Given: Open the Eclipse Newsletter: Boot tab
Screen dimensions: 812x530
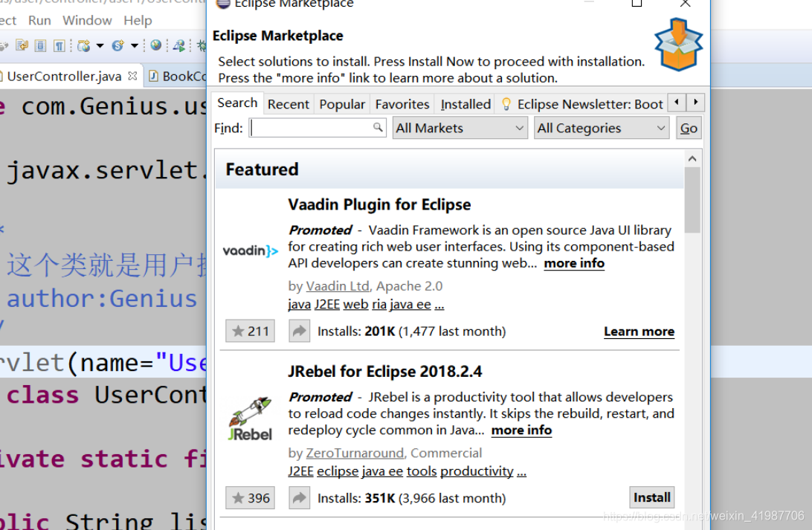Looking at the screenshot, I should 582,104.
